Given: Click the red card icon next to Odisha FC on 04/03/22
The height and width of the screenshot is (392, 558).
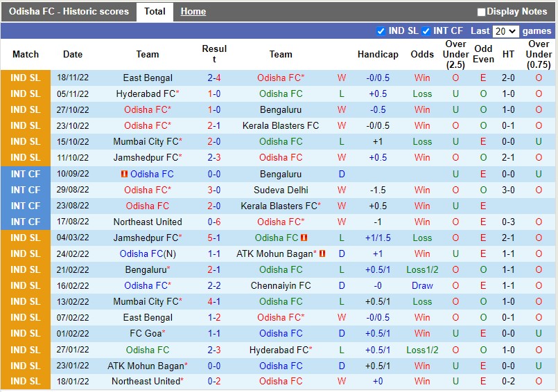Looking at the screenshot, I should 304,238.
